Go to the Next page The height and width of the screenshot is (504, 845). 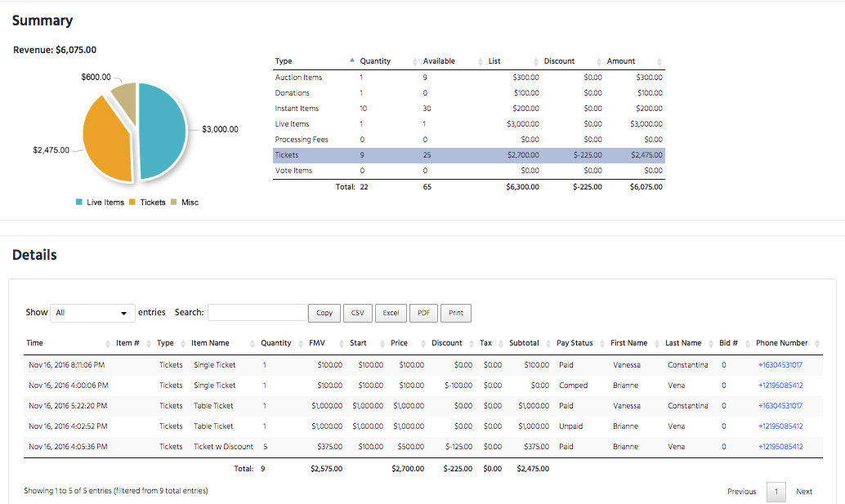(804, 492)
